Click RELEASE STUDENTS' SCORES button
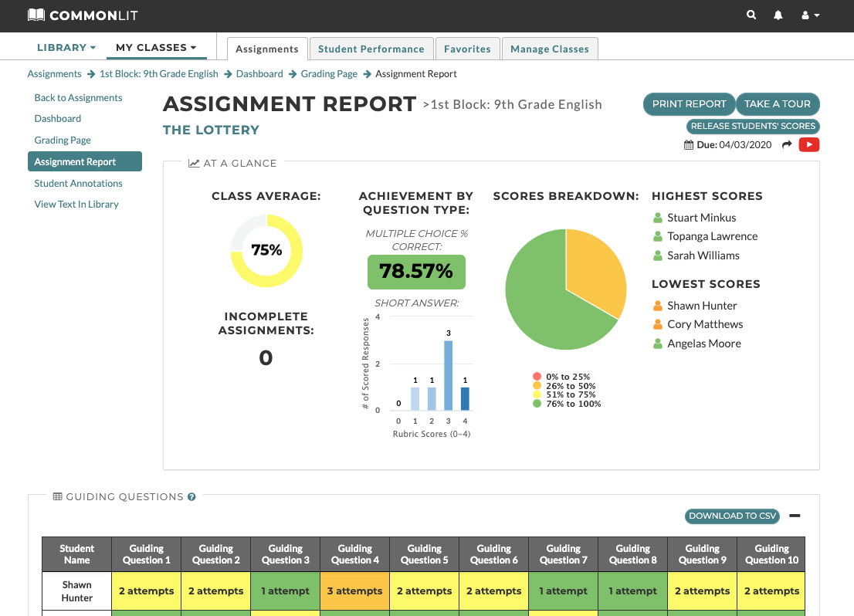 (753, 126)
